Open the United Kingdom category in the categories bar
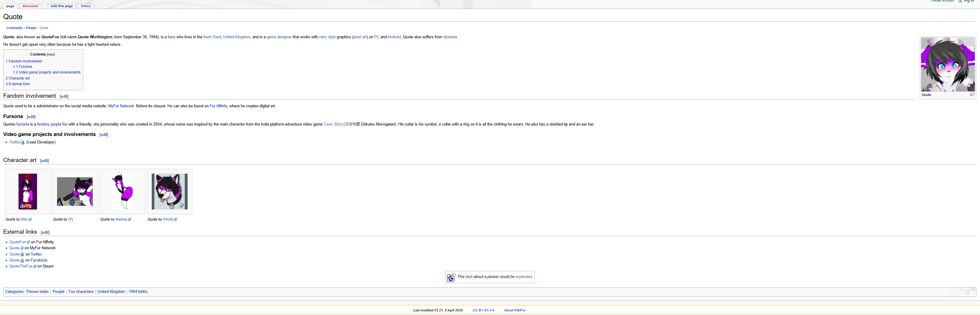This screenshot has height=315, width=980. pos(111,292)
